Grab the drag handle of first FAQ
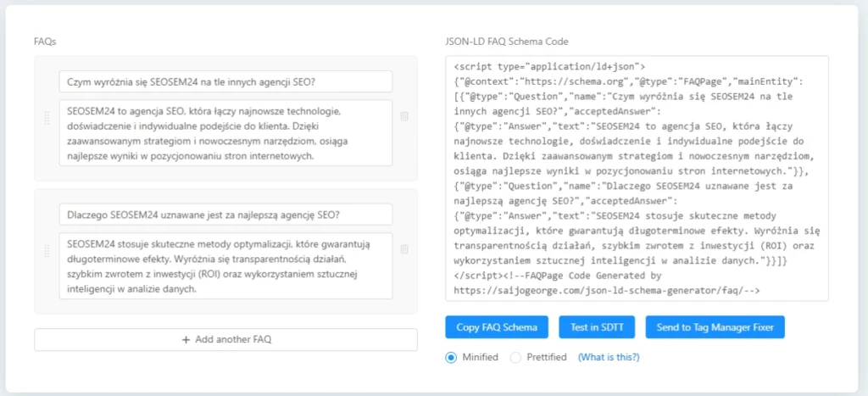The image size is (868, 396). click(47, 118)
